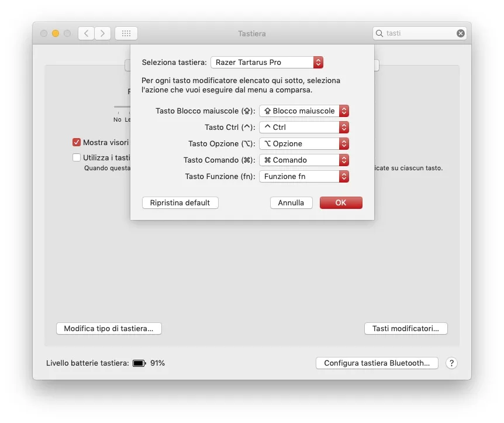Confirm with the red OK button

[341, 202]
